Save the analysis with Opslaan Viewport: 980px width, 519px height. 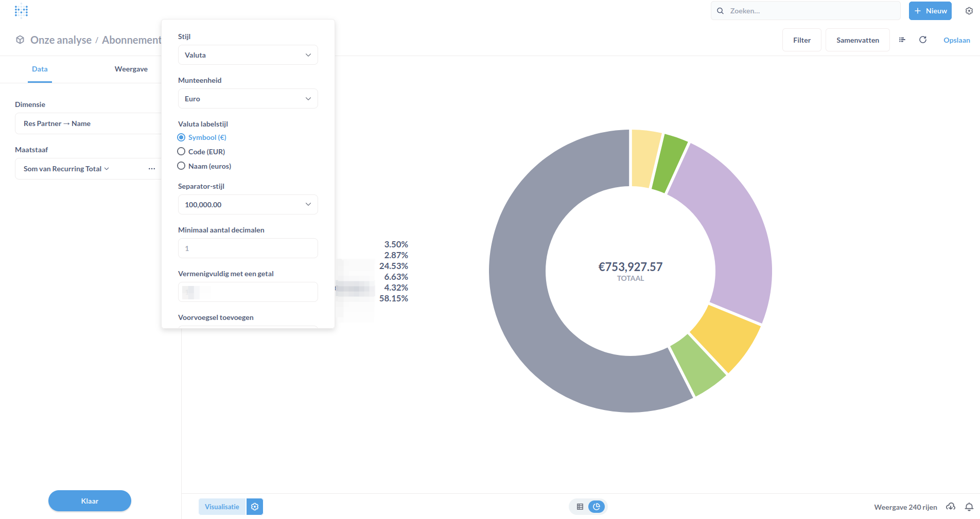[956, 40]
